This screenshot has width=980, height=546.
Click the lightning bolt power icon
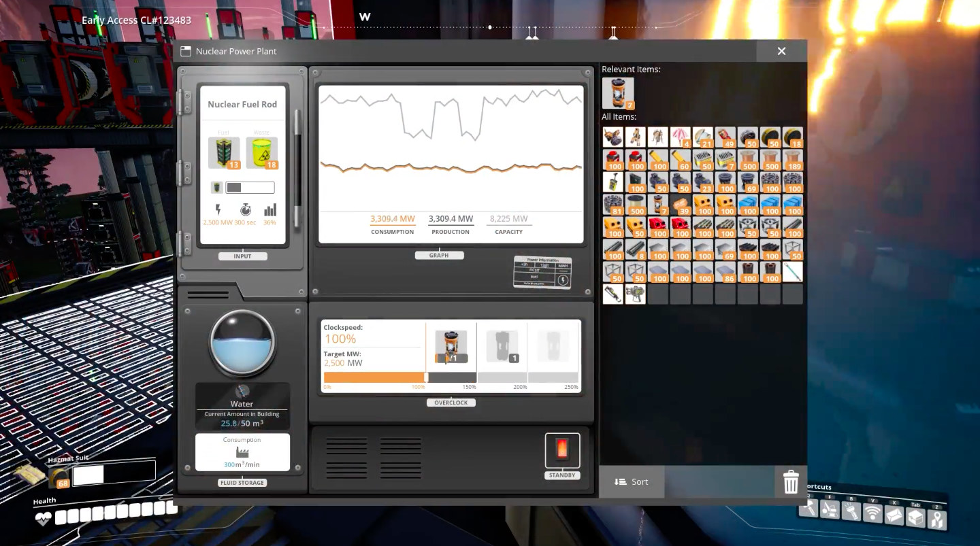pyautogui.click(x=218, y=209)
